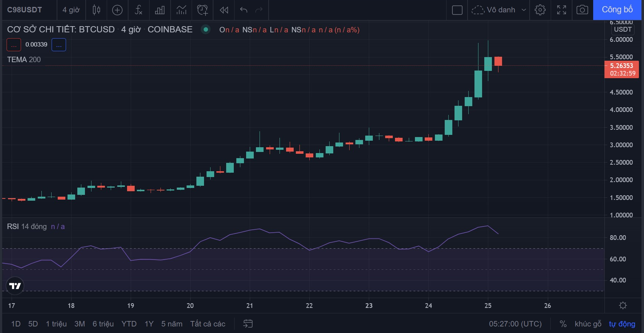Toggle percent scale mode

563,324
